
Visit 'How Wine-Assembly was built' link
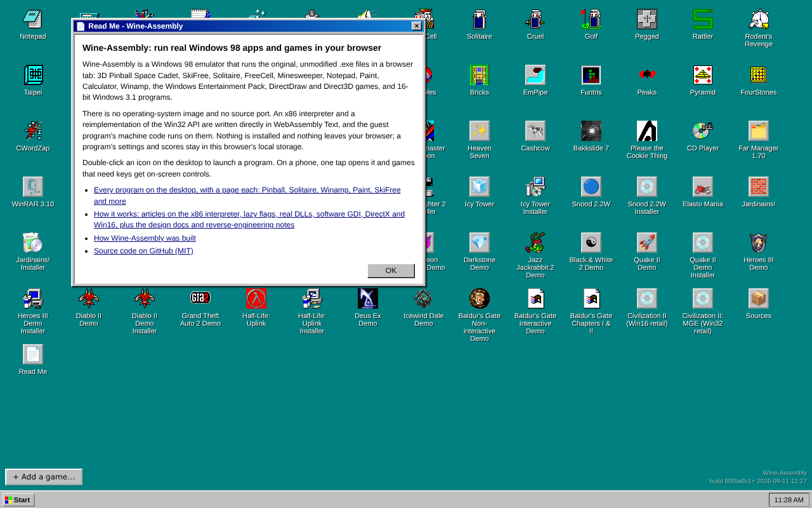145,238
